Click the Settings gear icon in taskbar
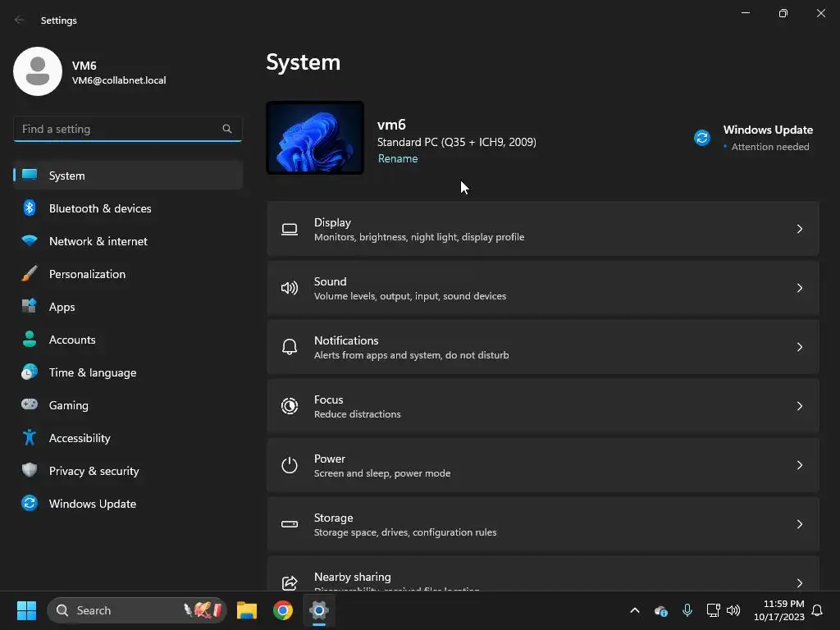Image resolution: width=840 pixels, height=630 pixels. (319, 610)
